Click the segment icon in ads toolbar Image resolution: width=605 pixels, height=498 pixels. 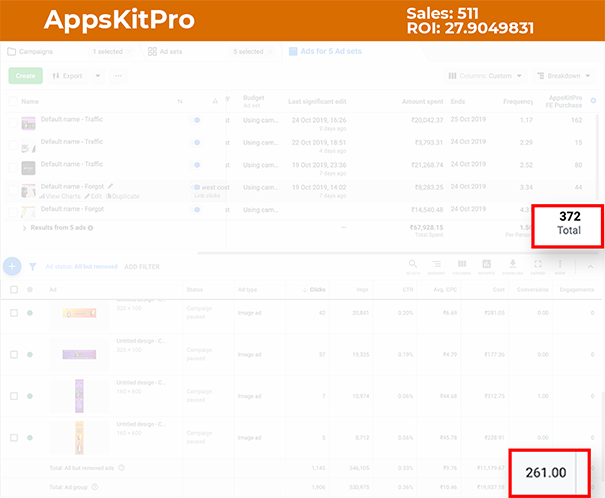pyautogui.click(x=437, y=266)
